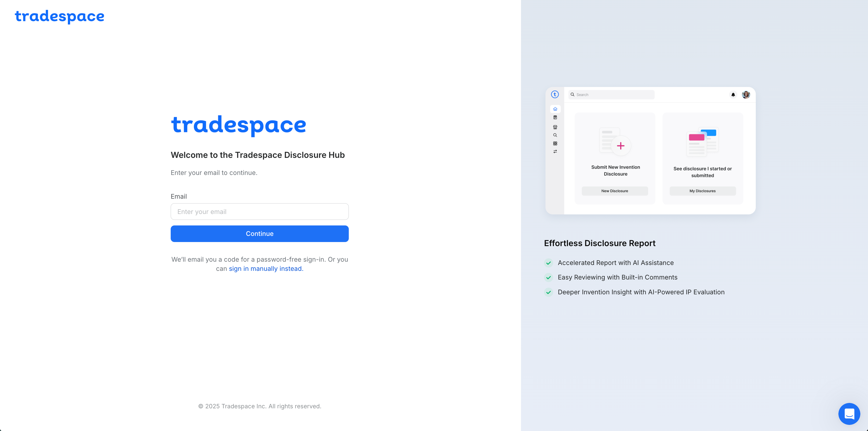Click the Email field label
868x431 pixels.
point(179,196)
